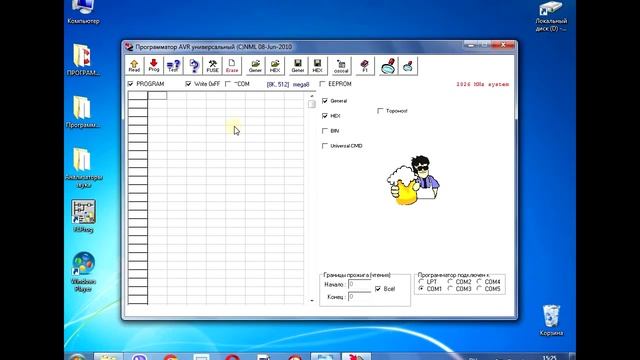The image size is (640, 360).
Task: Select the Анализаторы звука desktop folder
Action: [x=83, y=168]
